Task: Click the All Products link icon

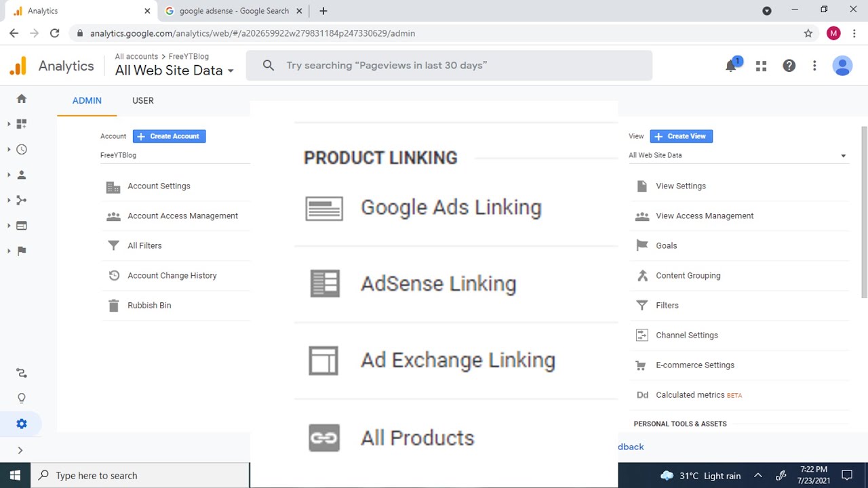Action: coord(324,438)
